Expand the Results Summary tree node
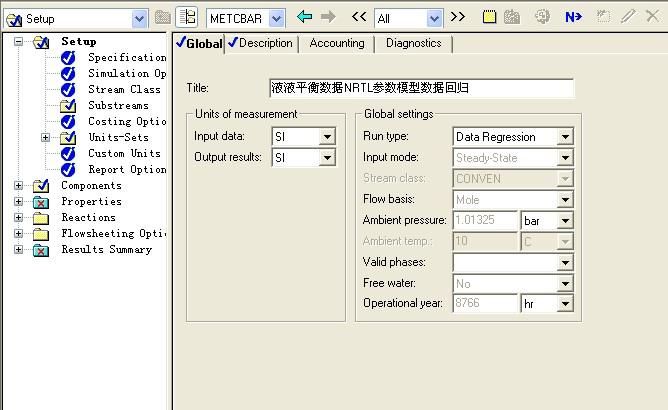668x410 pixels. (x=18, y=249)
